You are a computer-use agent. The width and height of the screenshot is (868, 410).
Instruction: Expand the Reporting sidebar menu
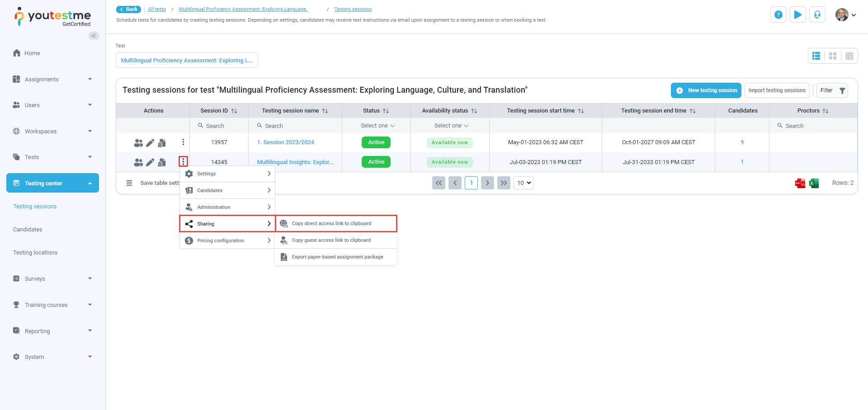pos(52,331)
